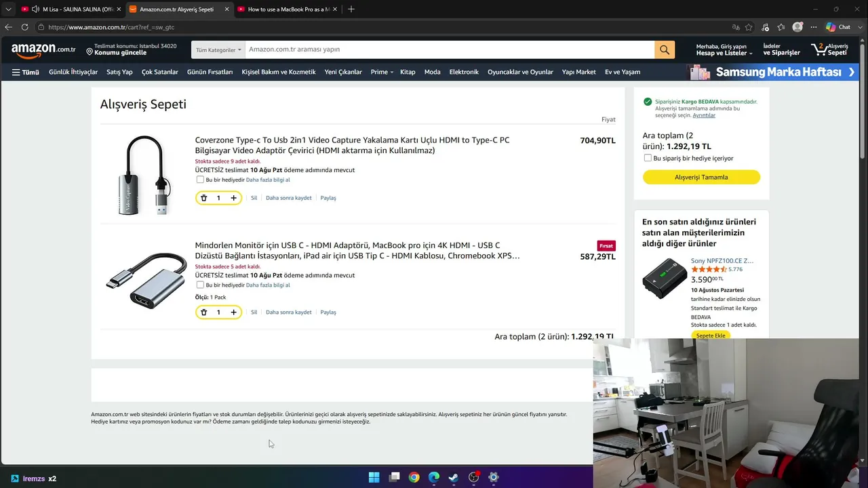Click 'Daha fazla bilgi al' for Coverzone
This screenshot has height=488, width=868.
[268, 180]
